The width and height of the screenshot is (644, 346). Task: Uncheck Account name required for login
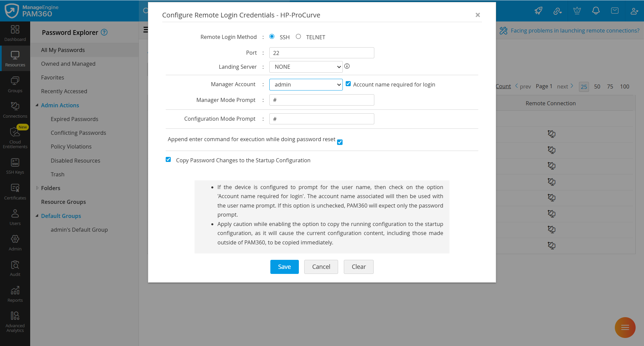click(x=348, y=83)
